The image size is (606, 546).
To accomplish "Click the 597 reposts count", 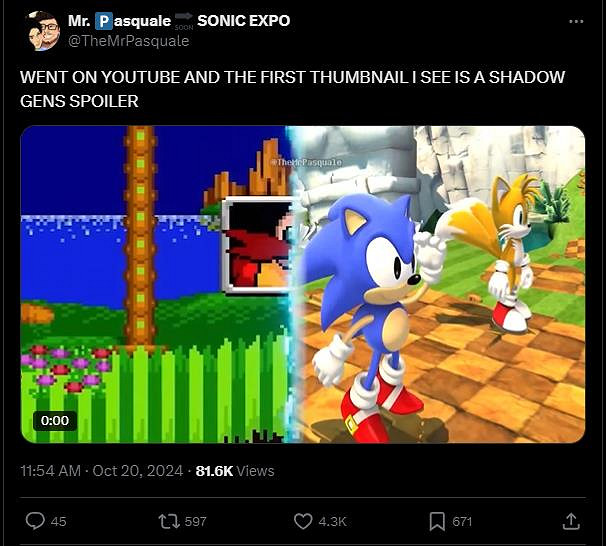I will [196, 521].
